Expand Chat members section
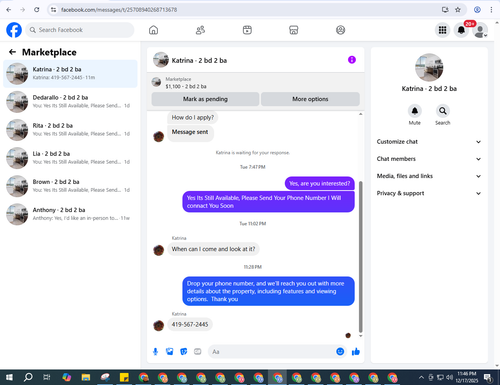The width and height of the screenshot is (500, 385). (x=429, y=159)
